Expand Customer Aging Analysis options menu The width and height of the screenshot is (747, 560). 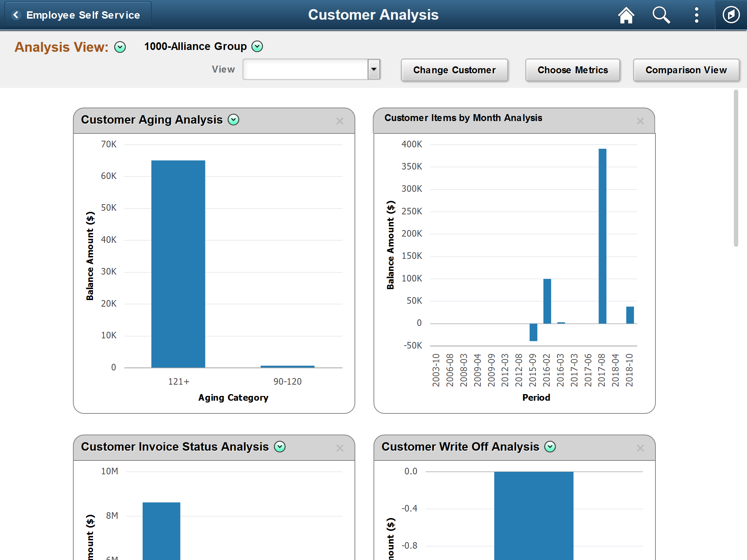[233, 120]
